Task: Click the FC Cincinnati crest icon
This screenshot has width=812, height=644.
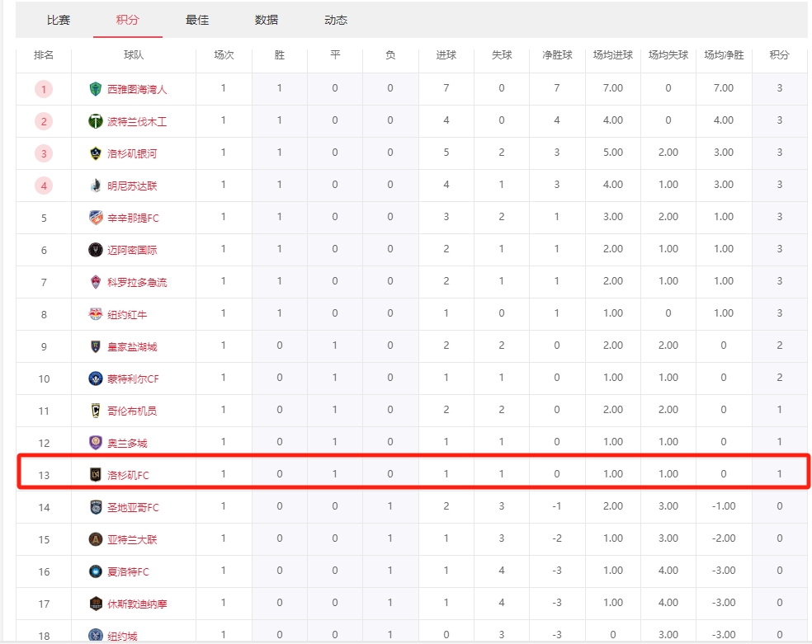Action: [96, 218]
